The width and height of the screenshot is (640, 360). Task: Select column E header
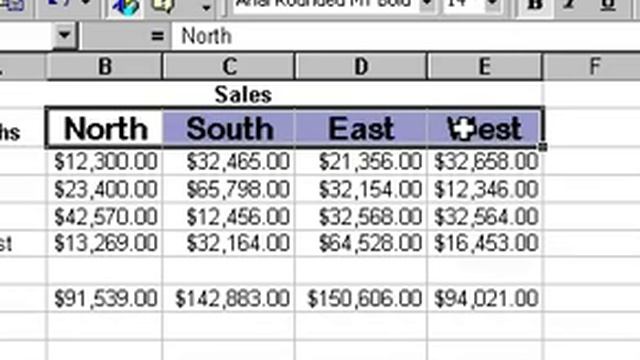coord(484,67)
